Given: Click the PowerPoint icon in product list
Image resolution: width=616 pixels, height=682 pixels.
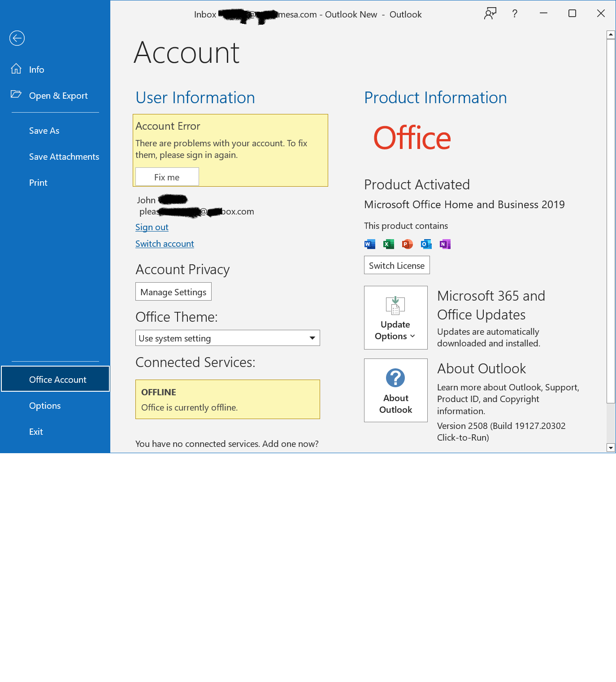Looking at the screenshot, I should pos(407,244).
